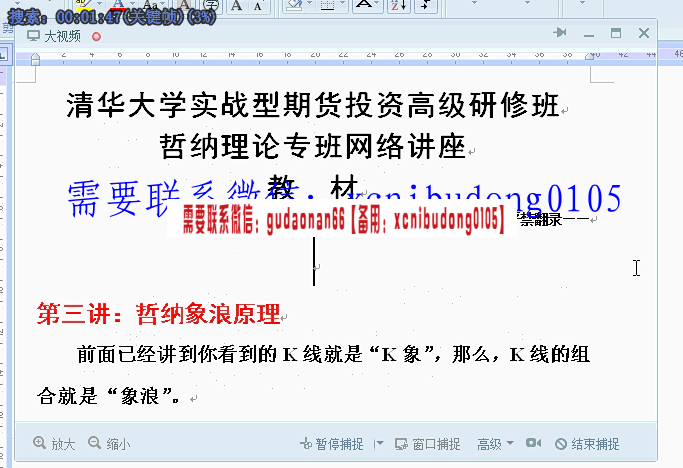Toggle the show paragraph marks icon
The width and height of the screenshot is (683, 468).
point(426,5)
